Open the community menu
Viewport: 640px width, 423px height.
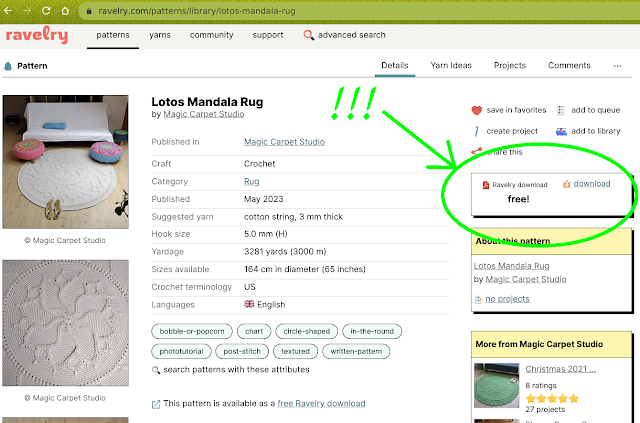point(211,35)
